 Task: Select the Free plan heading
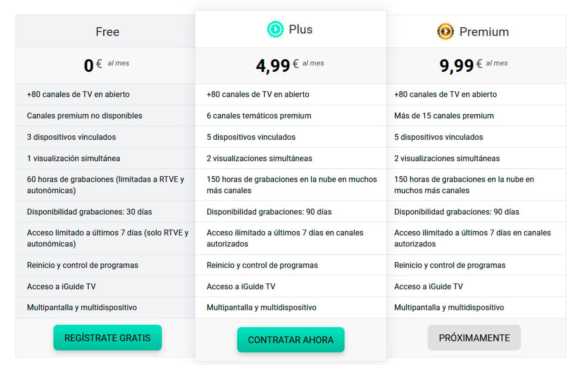[108, 32]
